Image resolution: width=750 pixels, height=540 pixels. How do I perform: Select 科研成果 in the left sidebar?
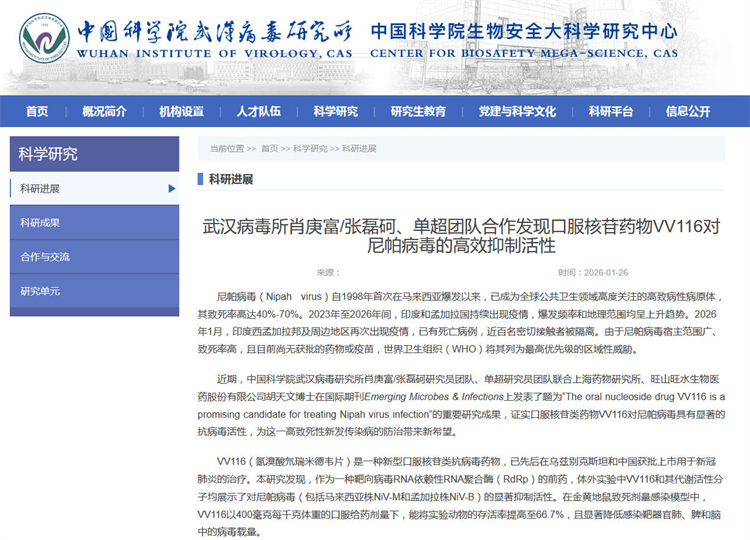coord(40,223)
